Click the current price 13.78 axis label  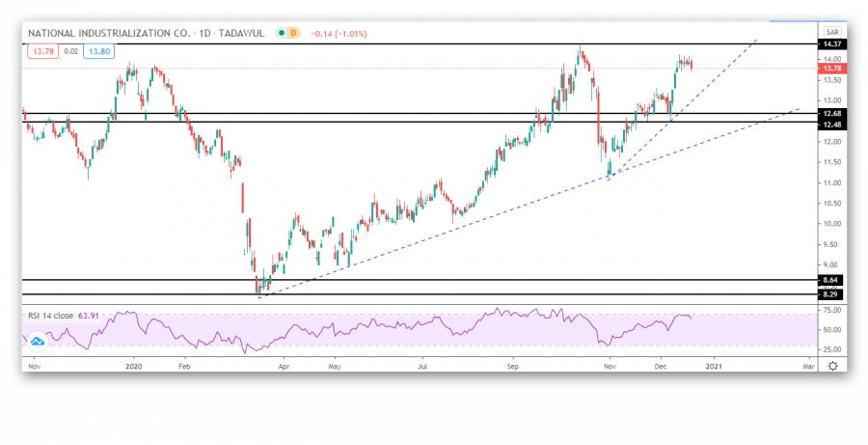tap(831, 69)
